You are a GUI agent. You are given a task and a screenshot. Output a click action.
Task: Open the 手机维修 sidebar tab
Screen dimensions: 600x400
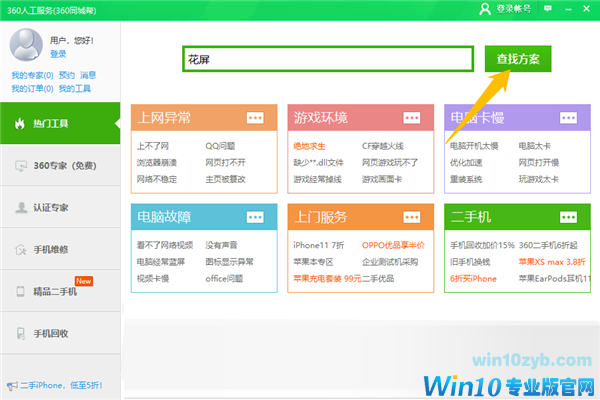click(60, 250)
